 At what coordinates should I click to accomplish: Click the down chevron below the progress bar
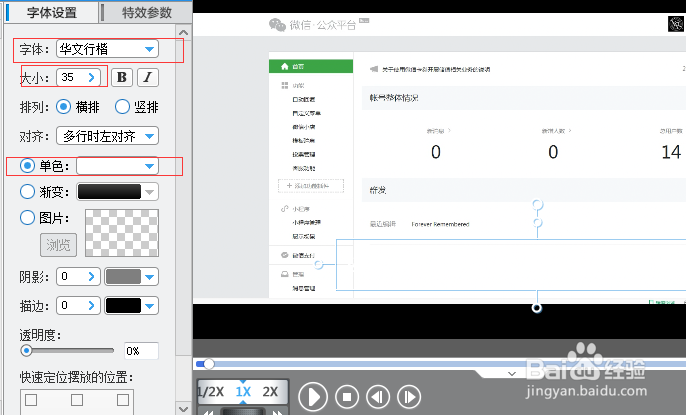point(512,373)
